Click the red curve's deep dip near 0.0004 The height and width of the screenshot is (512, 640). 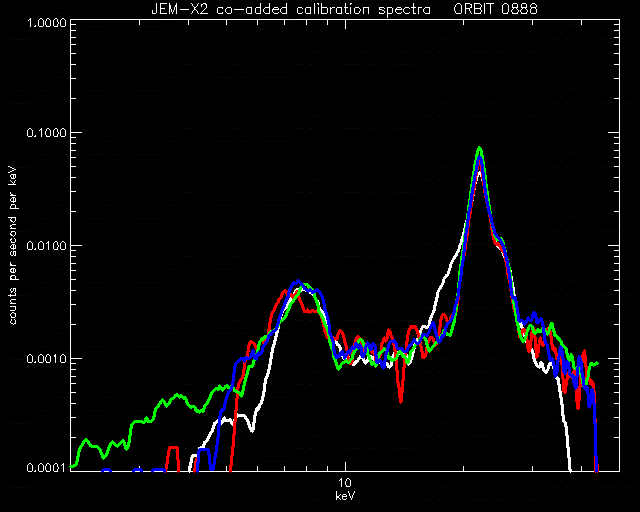point(401,400)
